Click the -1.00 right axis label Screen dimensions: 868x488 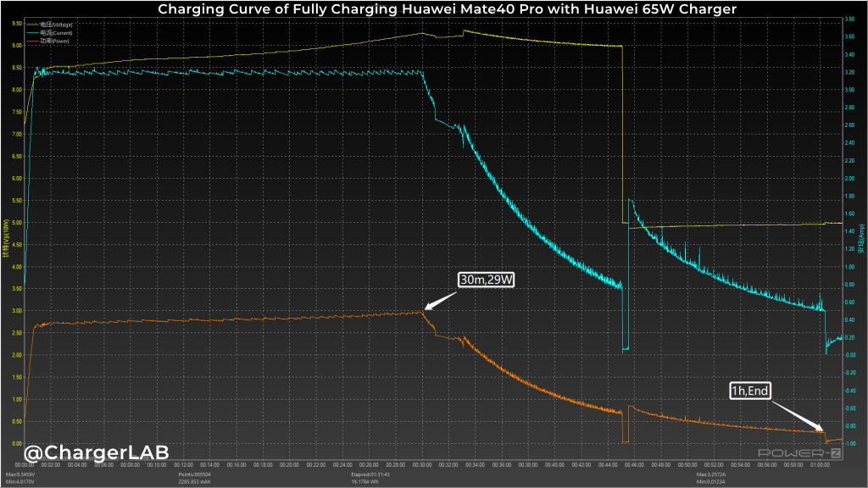click(x=849, y=444)
